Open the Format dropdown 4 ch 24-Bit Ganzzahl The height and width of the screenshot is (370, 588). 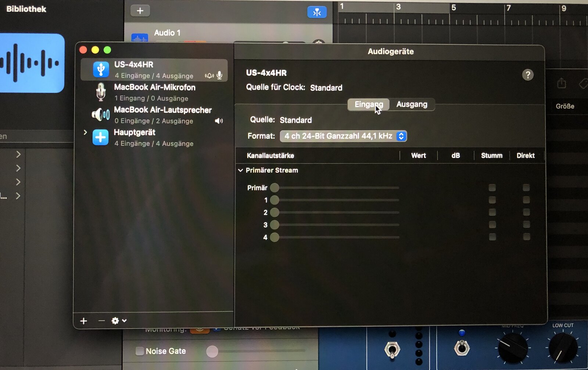click(343, 136)
